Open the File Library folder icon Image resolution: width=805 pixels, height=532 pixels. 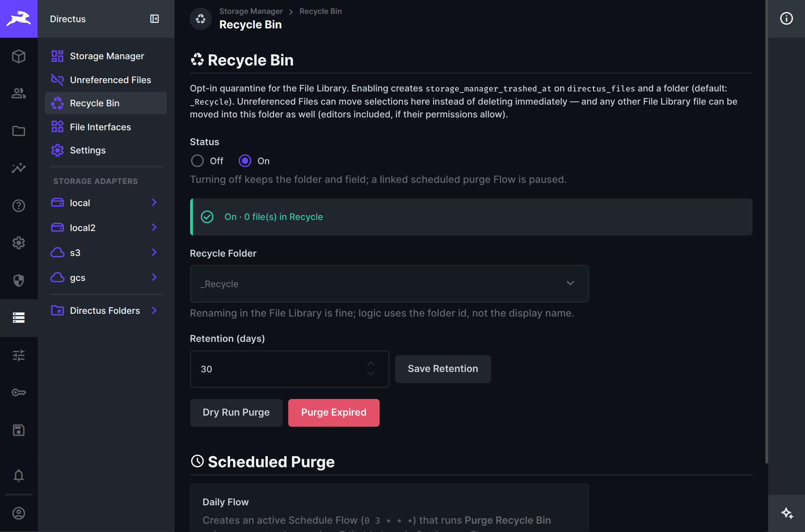19,131
